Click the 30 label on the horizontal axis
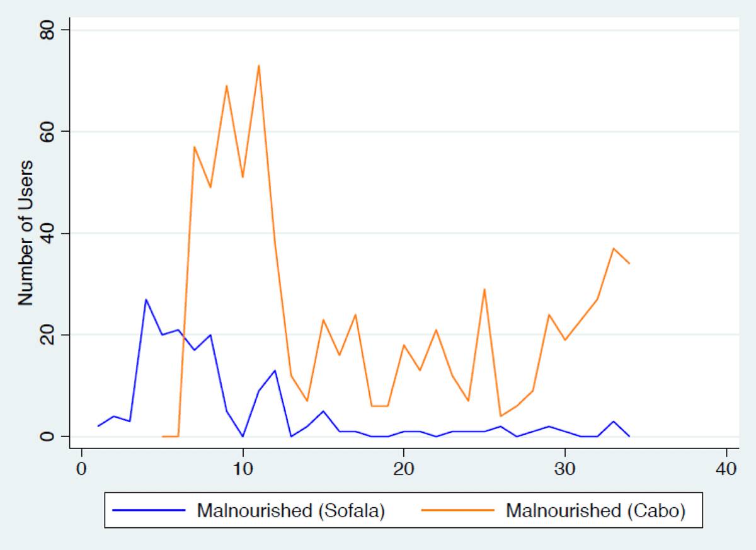Screen dimensions: 756x550 (x=565, y=470)
